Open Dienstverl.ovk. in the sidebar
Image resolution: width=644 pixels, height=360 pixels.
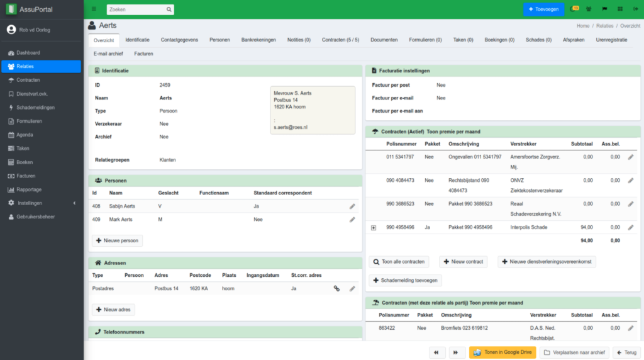click(x=41, y=94)
